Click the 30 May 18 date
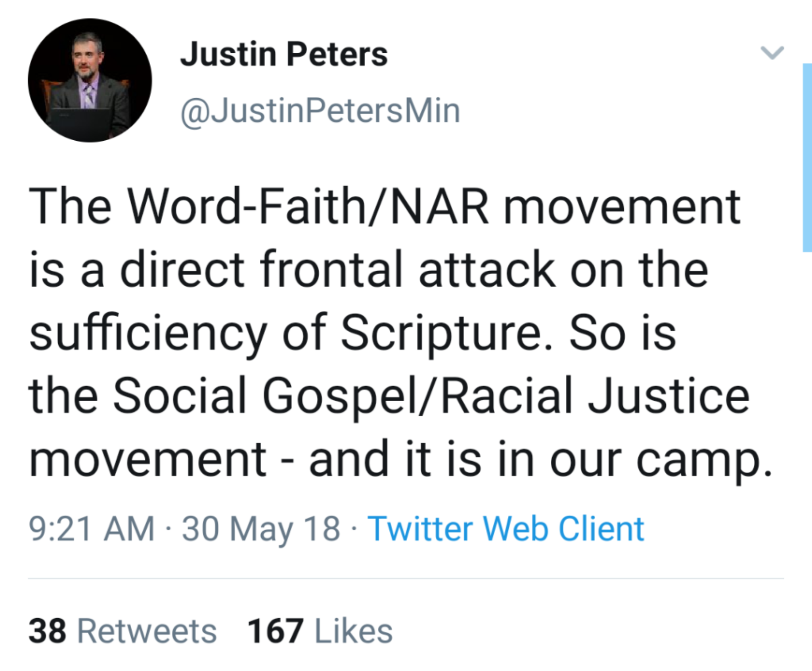This screenshot has width=812, height=671. coord(261,529)
